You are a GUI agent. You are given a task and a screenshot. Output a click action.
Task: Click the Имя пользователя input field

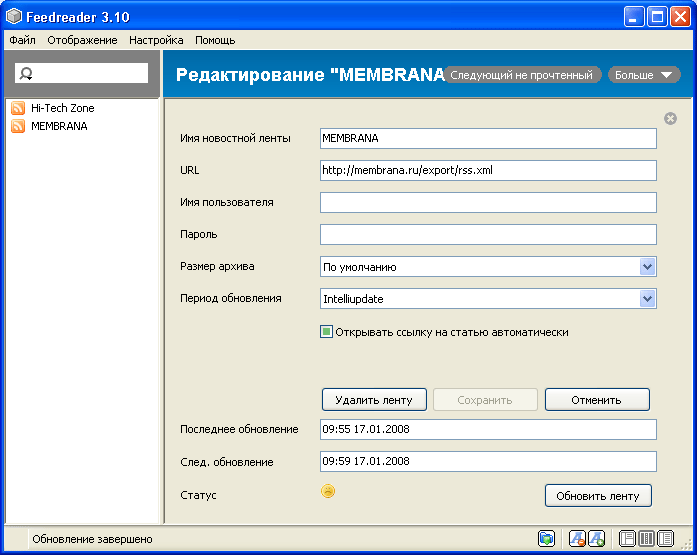click(x=488, y=203)
